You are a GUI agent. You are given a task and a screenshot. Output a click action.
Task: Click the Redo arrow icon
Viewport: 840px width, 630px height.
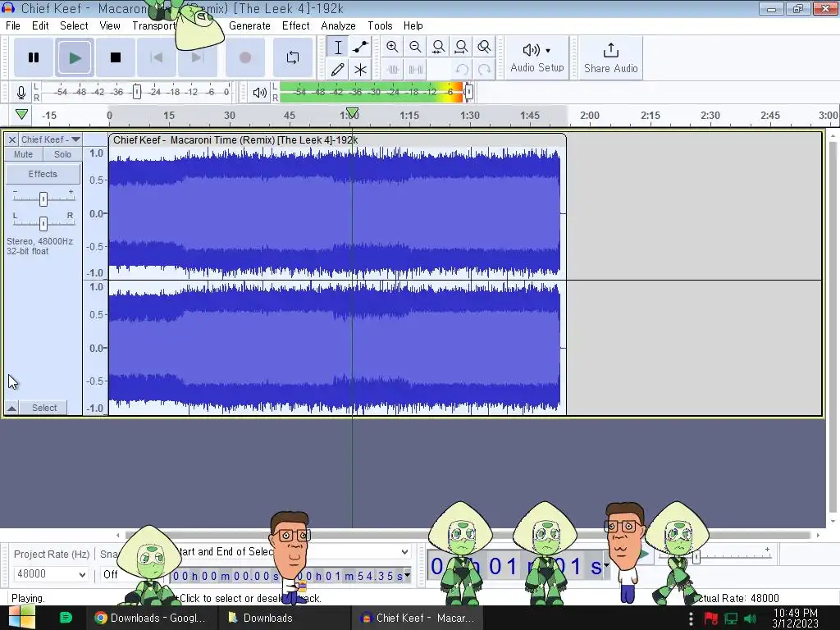(484, 70)
